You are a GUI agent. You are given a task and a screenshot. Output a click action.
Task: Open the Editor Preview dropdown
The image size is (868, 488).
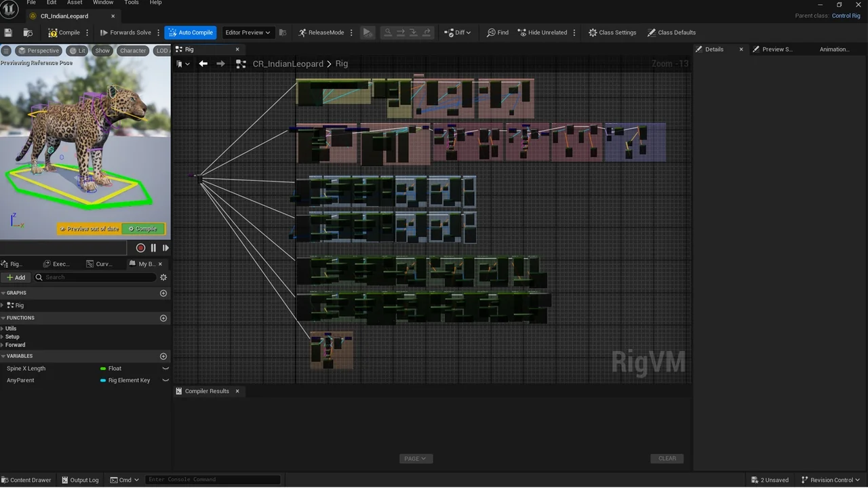248,33
